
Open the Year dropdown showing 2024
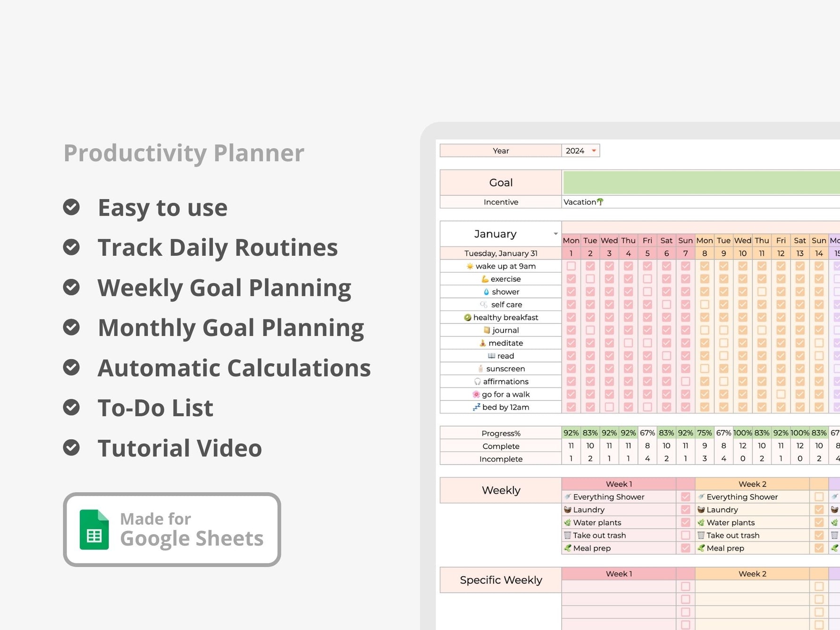[594, 151]
